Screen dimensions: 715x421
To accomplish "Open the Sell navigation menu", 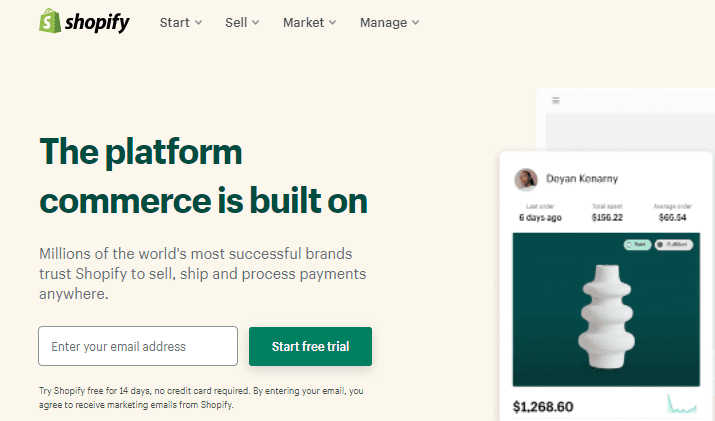I will pyautogui.click(x=236, y=22).
